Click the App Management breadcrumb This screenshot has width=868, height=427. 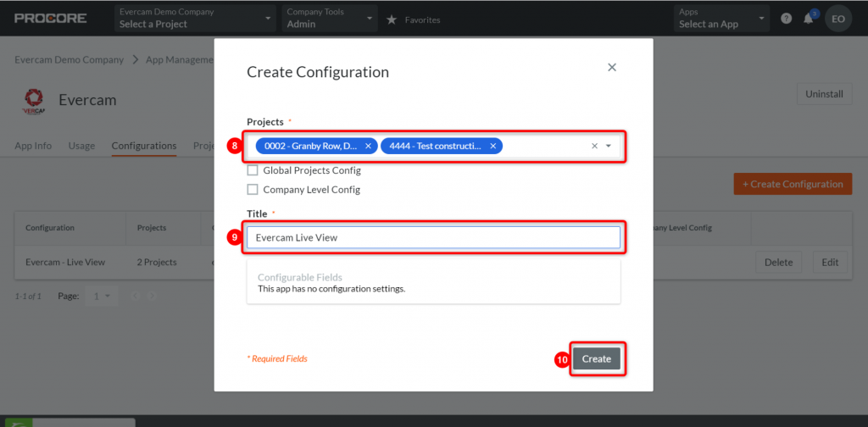click(x=180, y=60)
